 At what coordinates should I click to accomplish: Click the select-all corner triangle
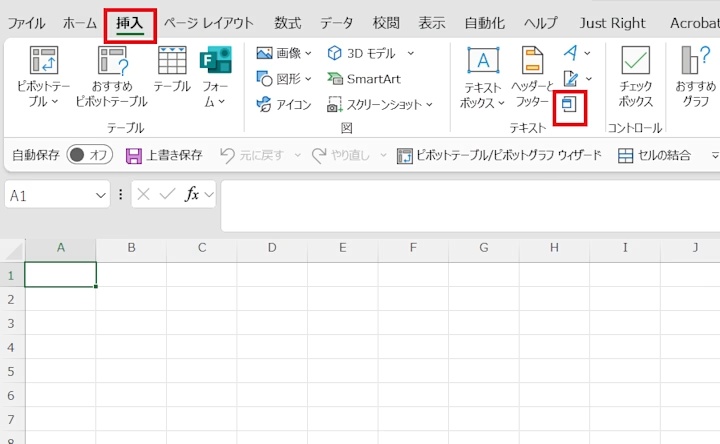click(13, 251)
